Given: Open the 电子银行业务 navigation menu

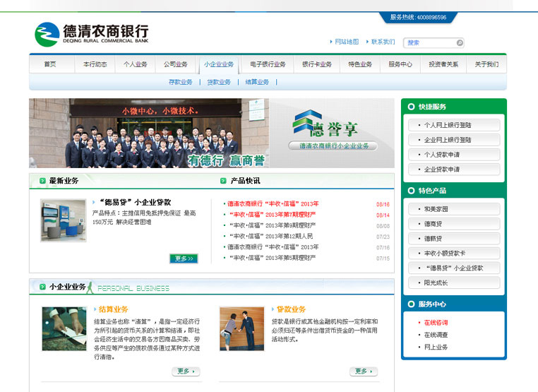Looking at the screenshot, I should 268,64.
